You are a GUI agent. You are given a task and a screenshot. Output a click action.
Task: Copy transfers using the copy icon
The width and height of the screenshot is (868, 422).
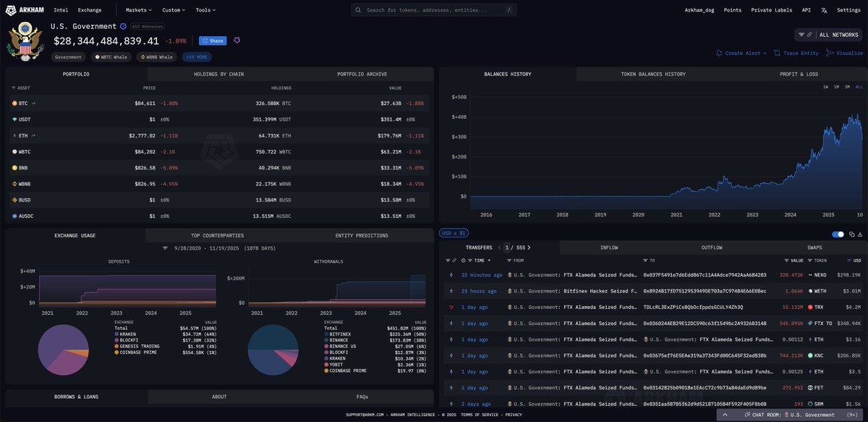[x=851, y=234]
